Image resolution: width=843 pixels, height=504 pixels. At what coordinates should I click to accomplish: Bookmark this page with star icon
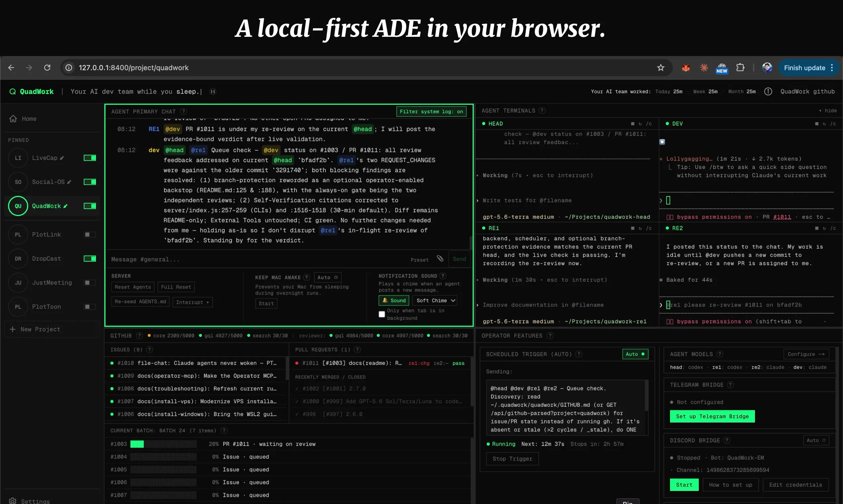pos(660,68)
